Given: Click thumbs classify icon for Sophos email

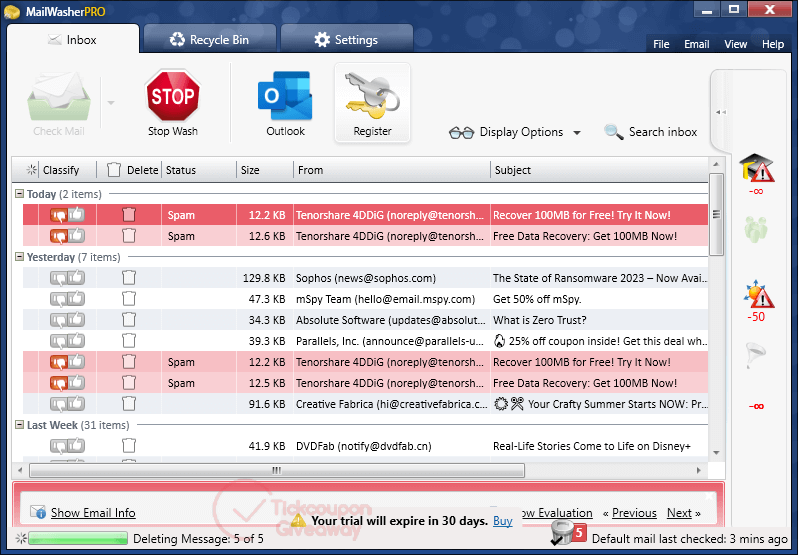Looking at the screenshot, I should 67,278.
